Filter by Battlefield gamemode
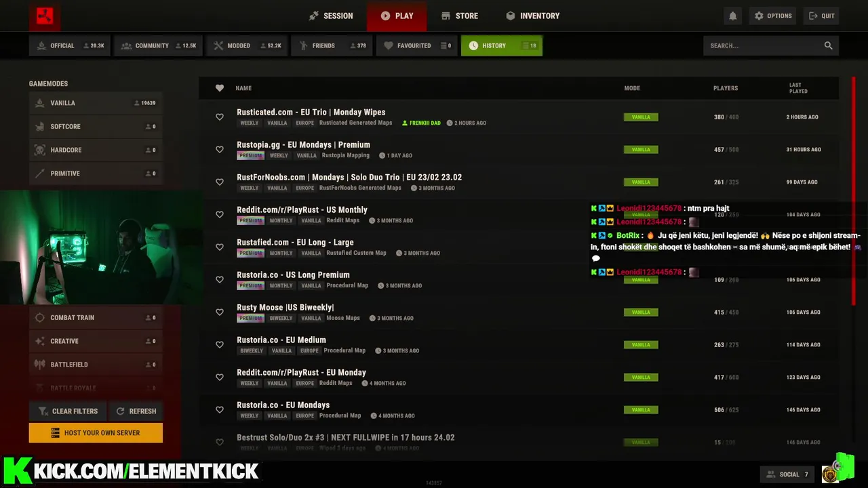The image size is (868, 488). click(96, 365)
